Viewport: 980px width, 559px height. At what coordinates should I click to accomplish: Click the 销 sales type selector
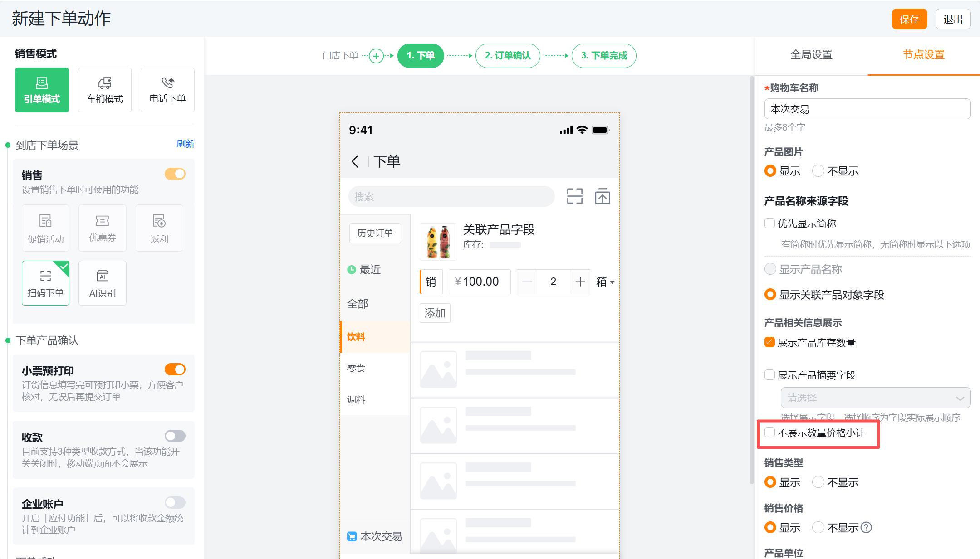coord(431,282)
